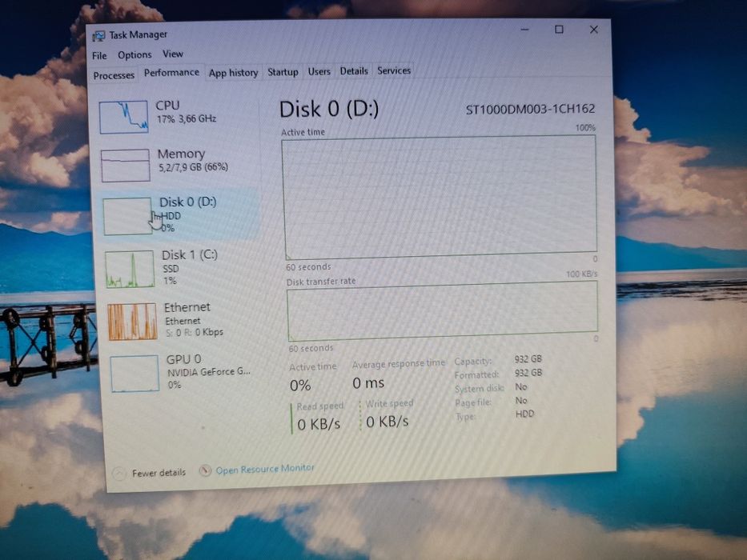Click the Read speed 0 KB/s value
Viewport: 747px width, 560px height.
pos(319,424)
